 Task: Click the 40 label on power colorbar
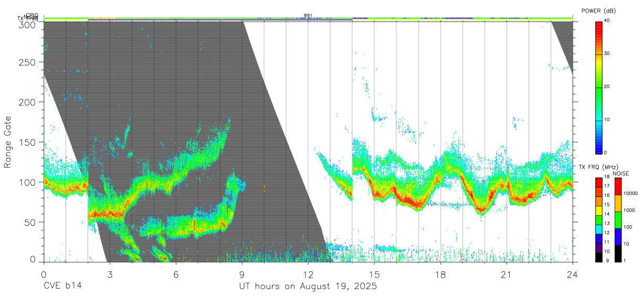[x=607, y=21]
